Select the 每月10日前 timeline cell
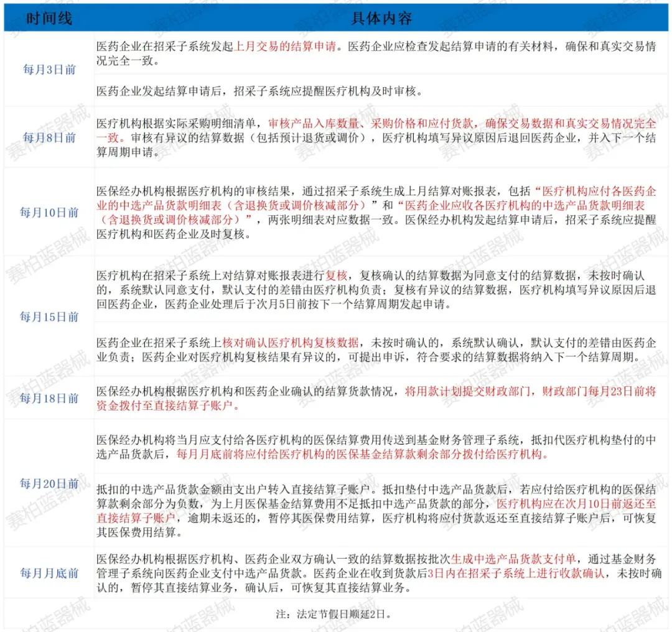672x632 pixels. point(49,213)
